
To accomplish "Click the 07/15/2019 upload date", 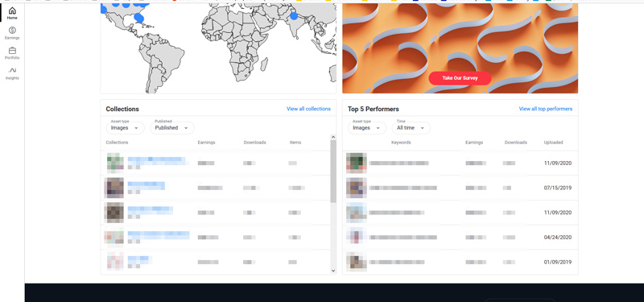I will 558,188.
